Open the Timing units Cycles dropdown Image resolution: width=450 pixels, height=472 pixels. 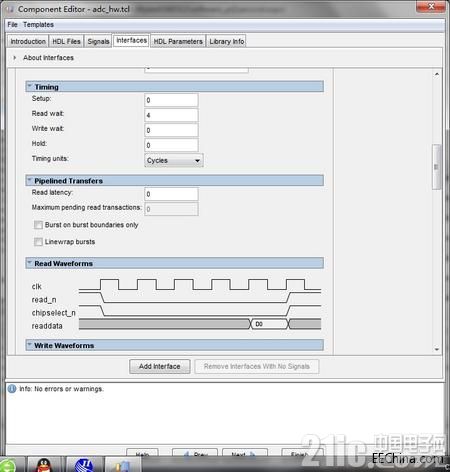(x=174, y=160)
